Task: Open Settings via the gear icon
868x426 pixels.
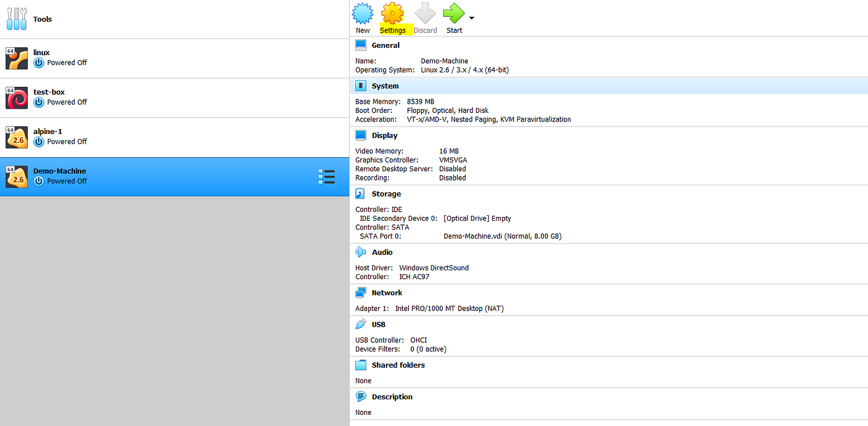Action: (x=392, y=14)
